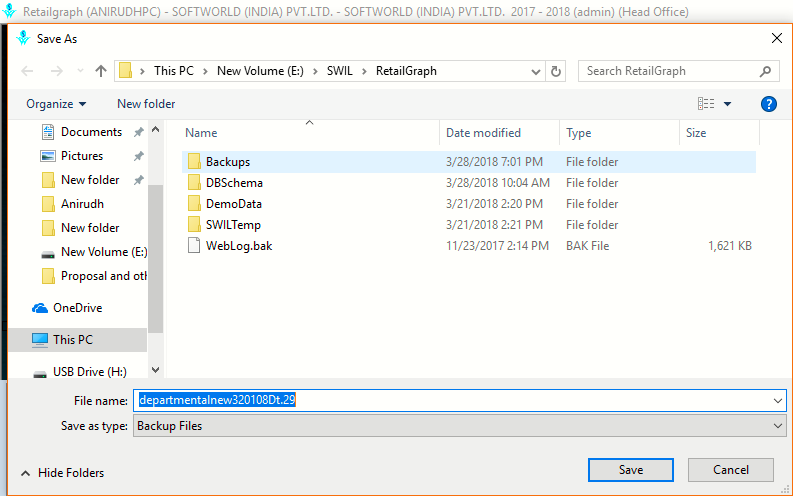Click the DBSchema folder icon
Screen dimensions: 793x496
(x=194, y=183)
